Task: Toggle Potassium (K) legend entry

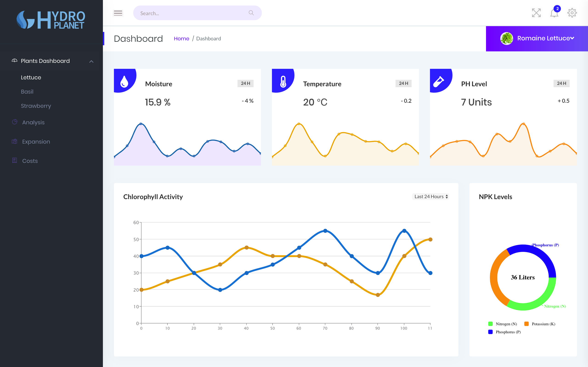Action: 540,324
